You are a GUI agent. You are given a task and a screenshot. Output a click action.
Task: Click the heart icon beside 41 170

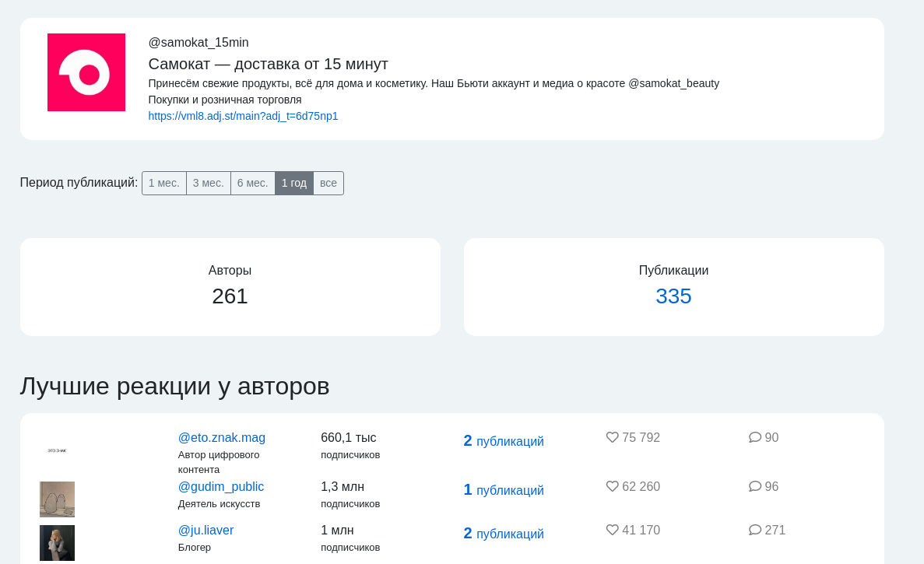pos(613,530)
